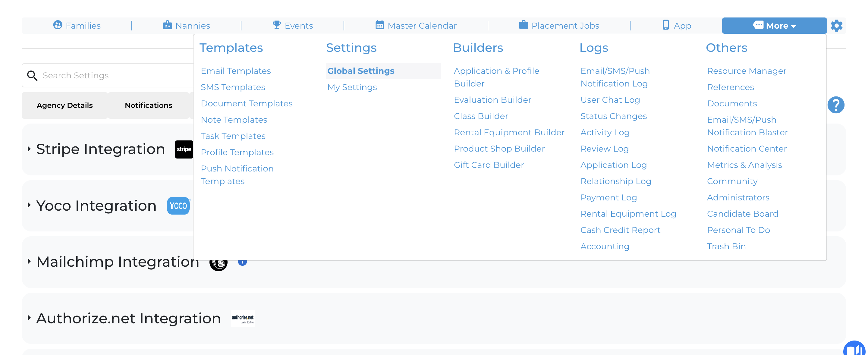
Task: Click the App phone icon
Action: click(x=665, y=25)
